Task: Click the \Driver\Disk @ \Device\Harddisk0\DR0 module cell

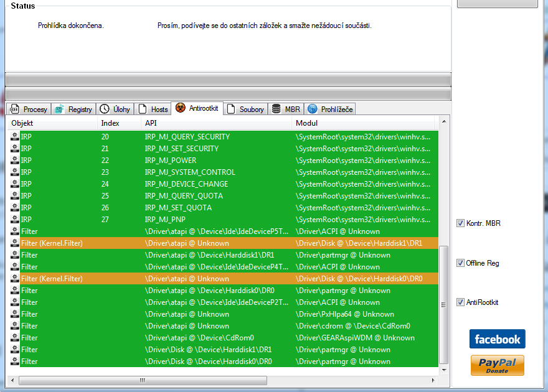Action: [x=359, y=279]
